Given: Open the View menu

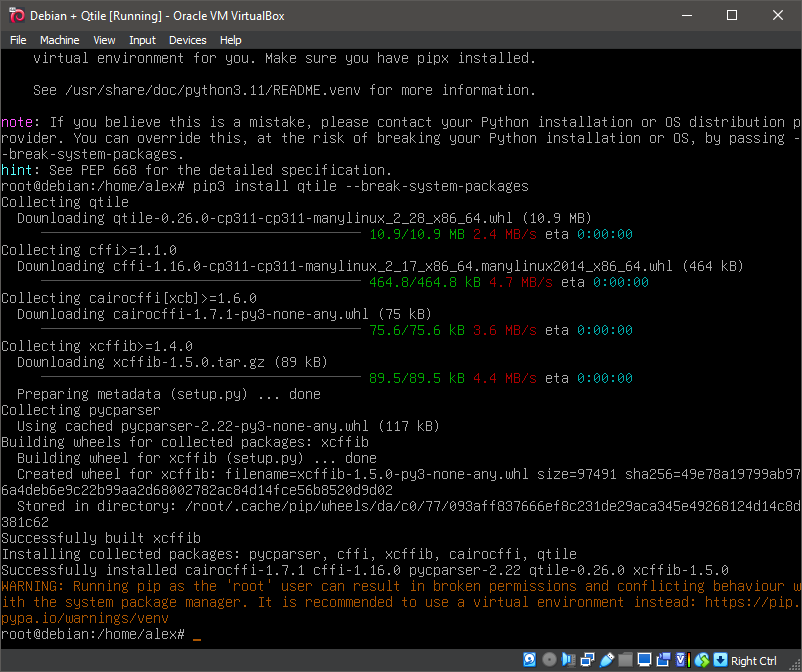Looking at the screenshot, I should [103, 40].
